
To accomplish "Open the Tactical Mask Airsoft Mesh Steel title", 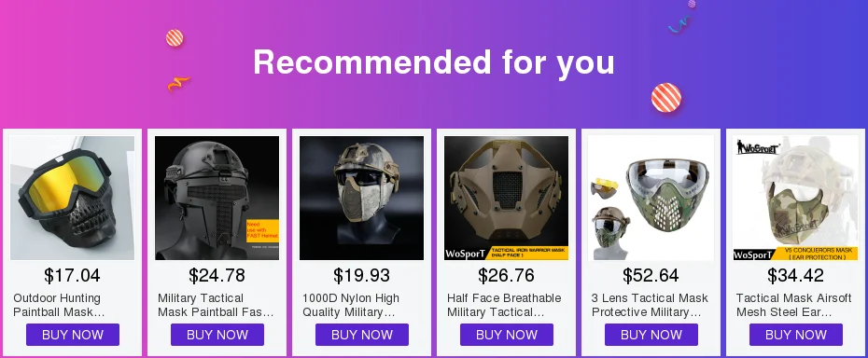I will tap(794, 305).
